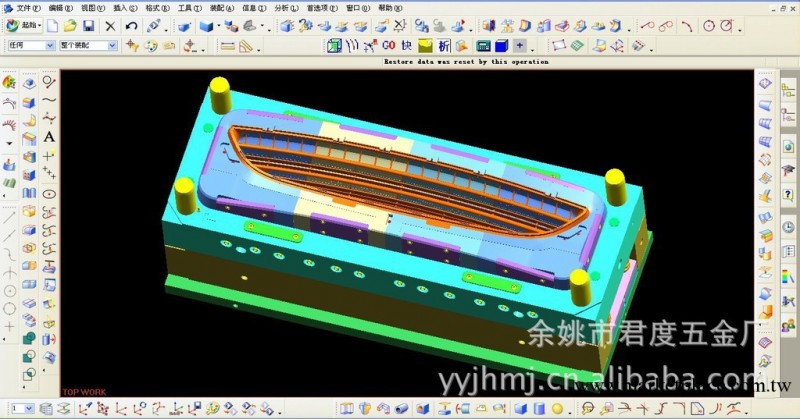This screenshot has height=419, width=800.
Task: Click the blue cube icon in second toolbar row
Action: (x=502, y=46)
